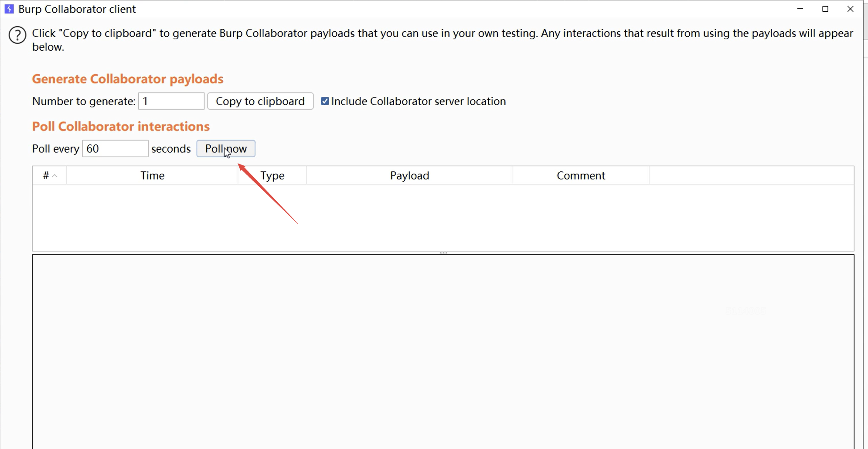Click Poll Collaborator interactions heading
868x449 pixels.
(121, 127)
